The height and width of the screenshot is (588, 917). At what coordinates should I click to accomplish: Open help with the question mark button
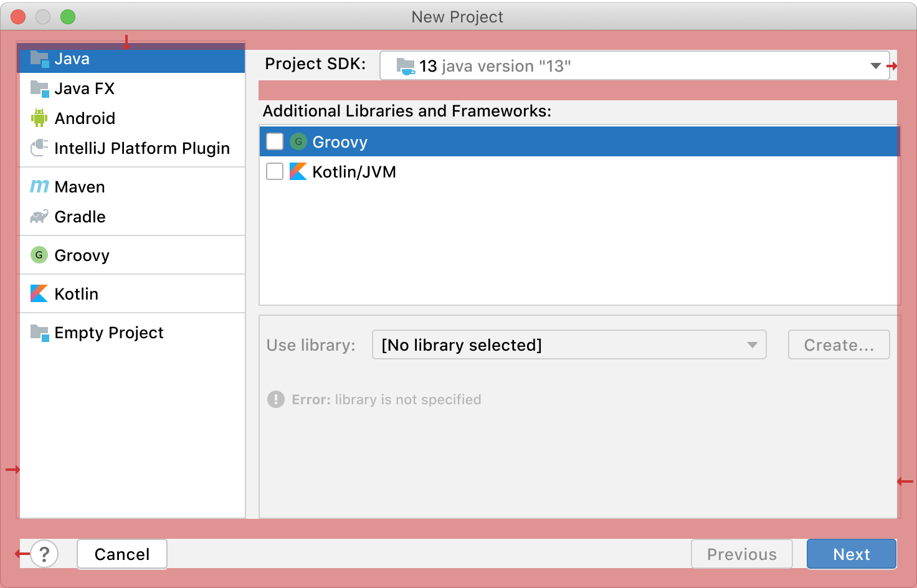pos(44,554)
